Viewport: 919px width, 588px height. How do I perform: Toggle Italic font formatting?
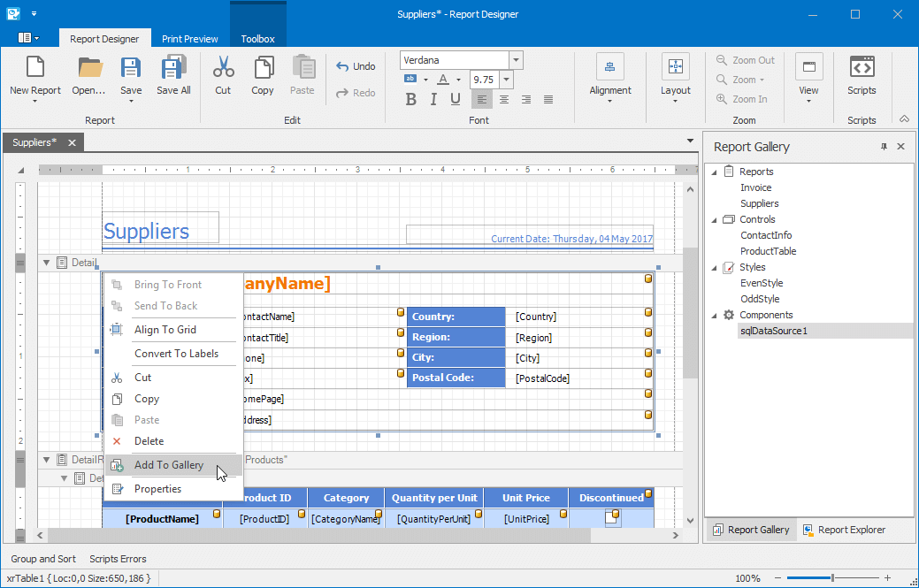coord(433,100)
